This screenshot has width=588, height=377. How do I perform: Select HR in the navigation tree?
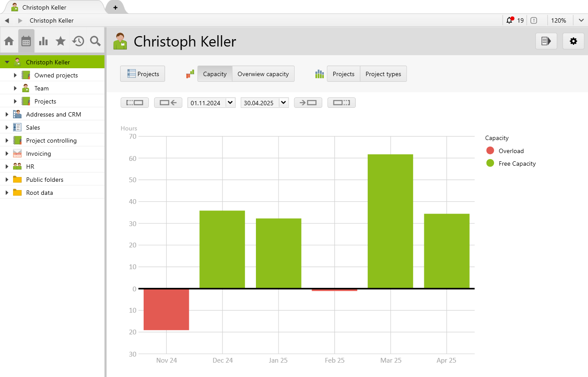click(x=30, y=167)
